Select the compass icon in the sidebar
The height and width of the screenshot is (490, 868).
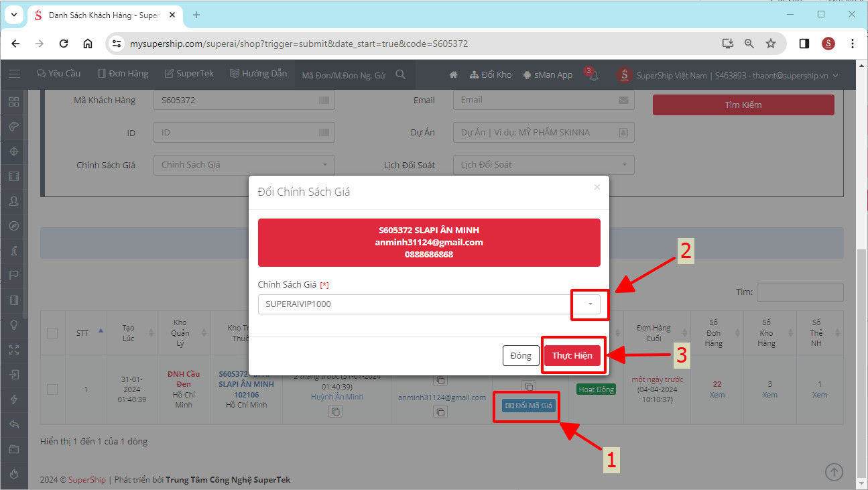pyautogui.click(x=14, y=226)
